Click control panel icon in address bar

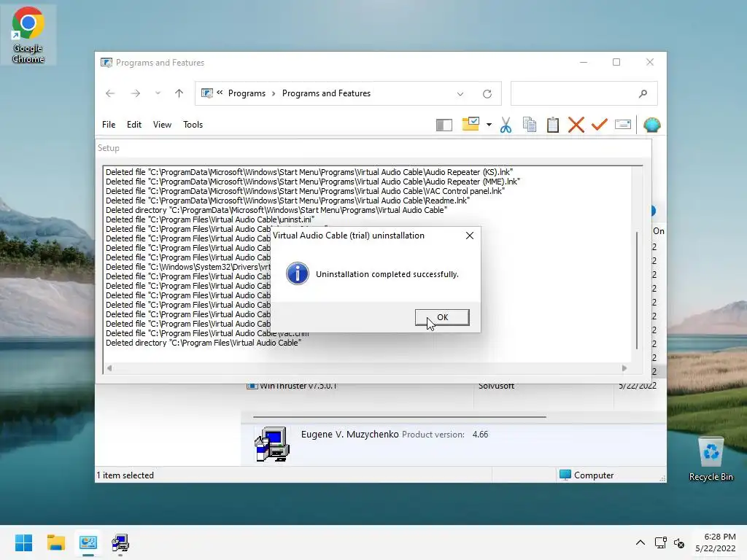pyautogui.click(x=206, y=93)
